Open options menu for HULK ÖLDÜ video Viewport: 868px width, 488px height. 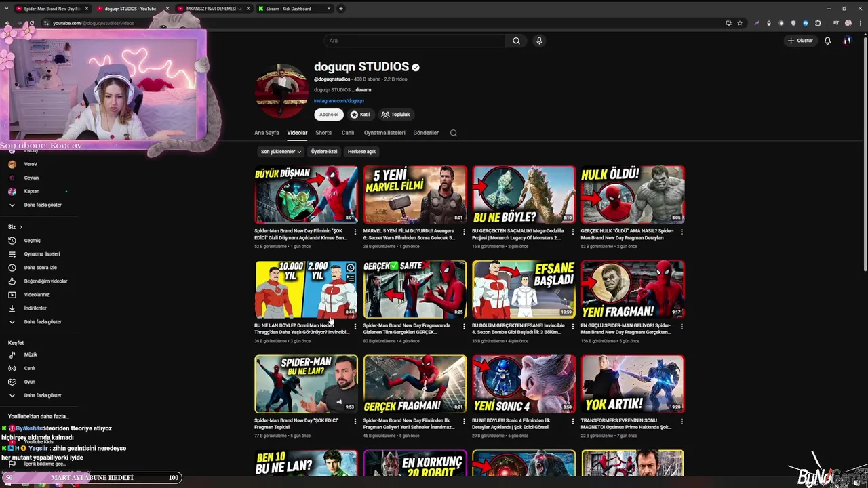(x=682, y=232)
